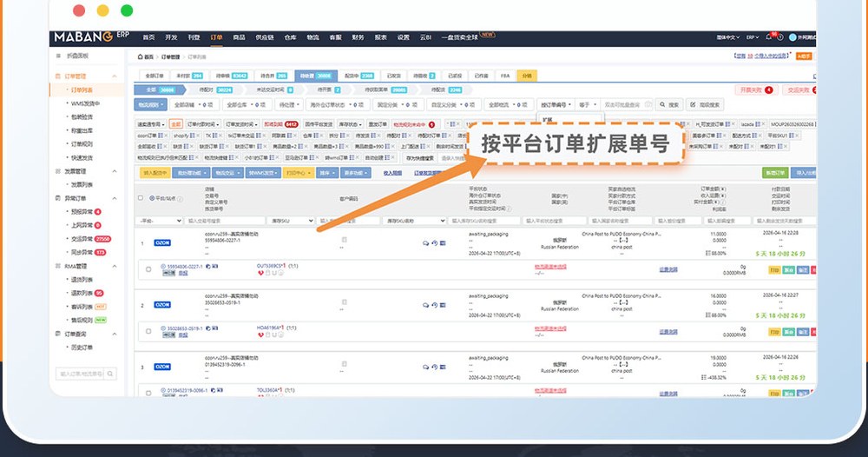Open WMS发货中 in sidebar

point(85,103)
